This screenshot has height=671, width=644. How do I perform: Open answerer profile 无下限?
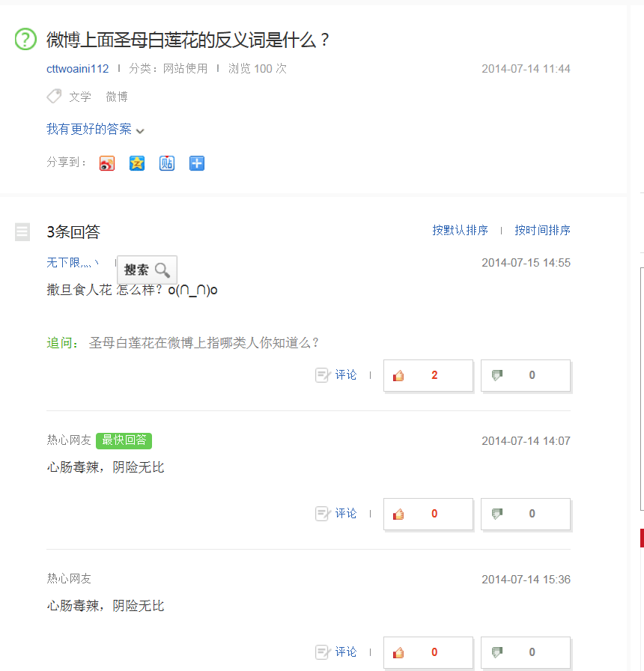[73, 262]
